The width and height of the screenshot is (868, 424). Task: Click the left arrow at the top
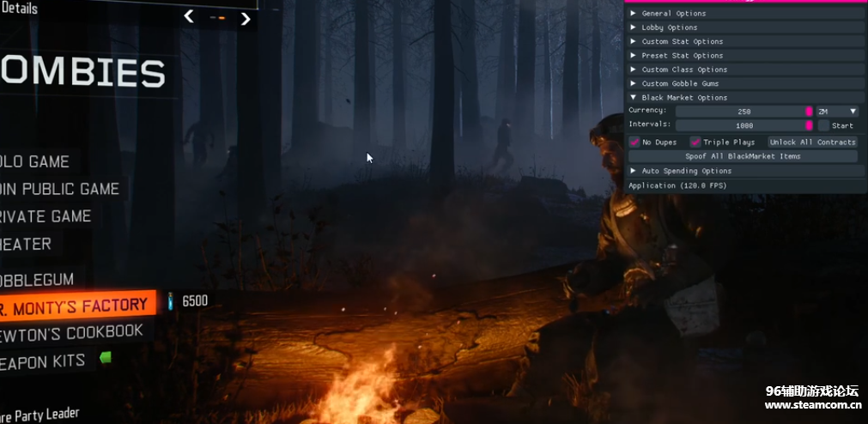(x=189, y=16)
